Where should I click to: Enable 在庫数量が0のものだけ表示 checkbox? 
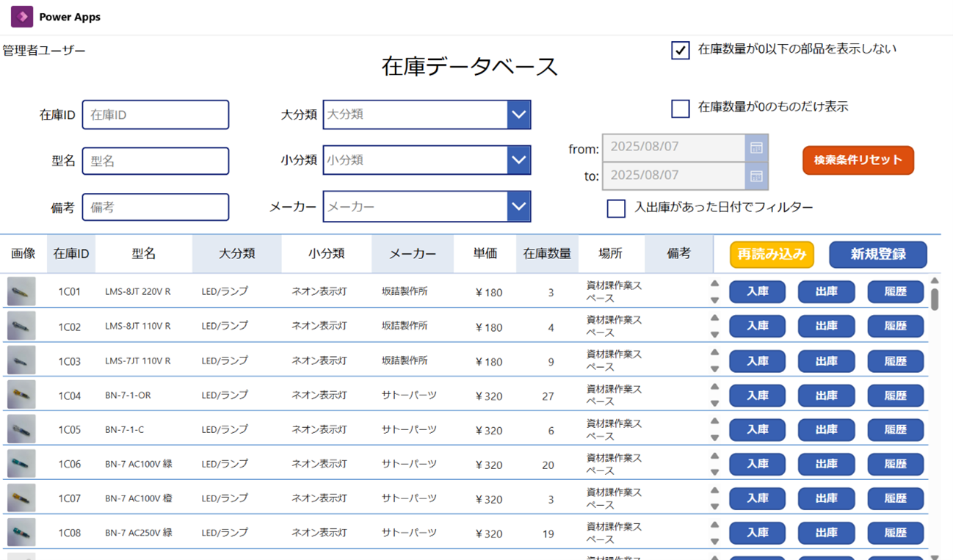680,108
